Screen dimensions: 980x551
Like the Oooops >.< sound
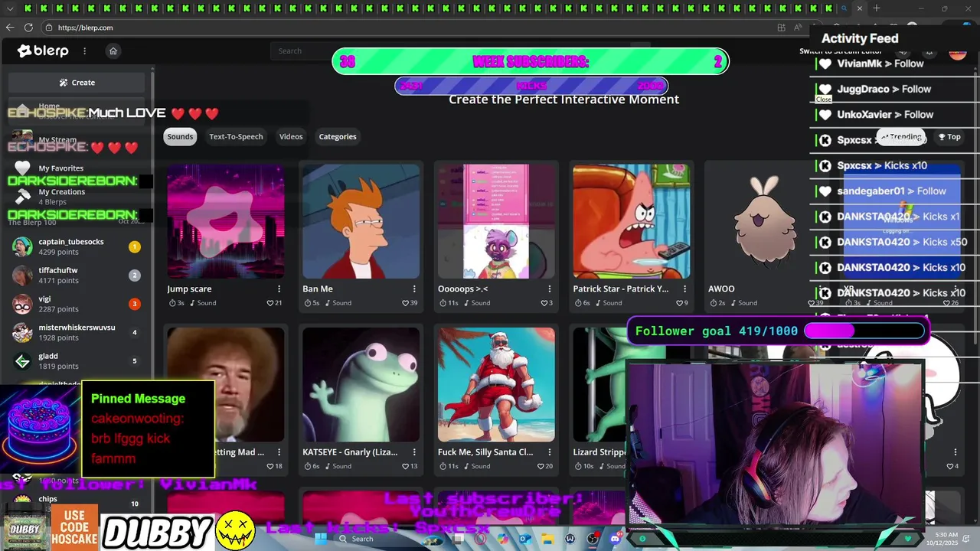(x=544, y=303)
